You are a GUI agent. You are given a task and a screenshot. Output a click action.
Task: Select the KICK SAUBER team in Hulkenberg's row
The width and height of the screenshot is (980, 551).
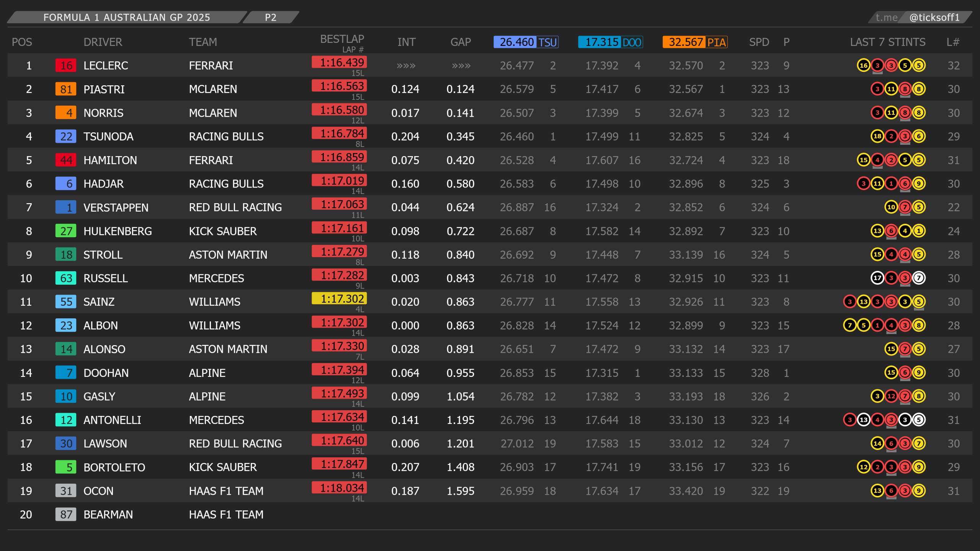[223, 231]
